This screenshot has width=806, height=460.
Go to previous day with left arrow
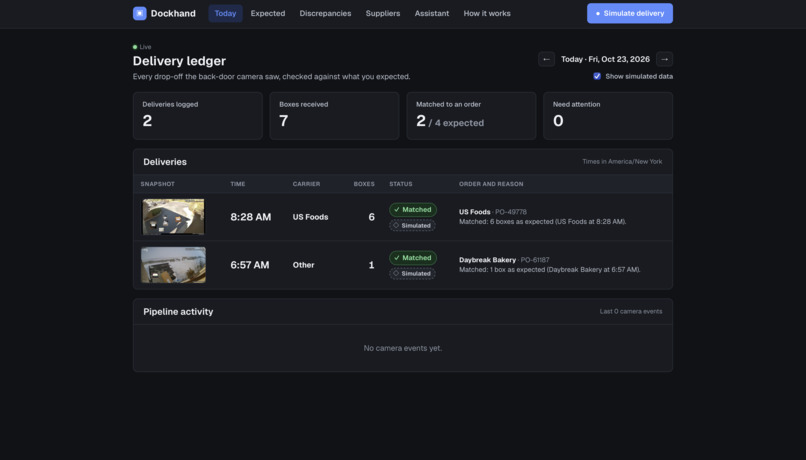click(546, 59)
